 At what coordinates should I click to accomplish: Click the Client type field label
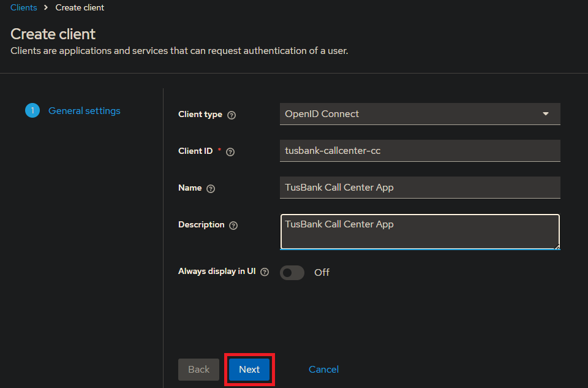(x=200, y=115)
